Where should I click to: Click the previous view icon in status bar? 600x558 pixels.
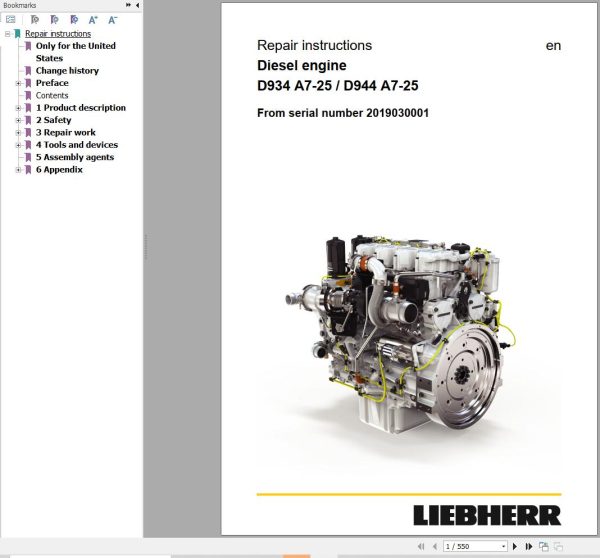[x=543, y=547]
